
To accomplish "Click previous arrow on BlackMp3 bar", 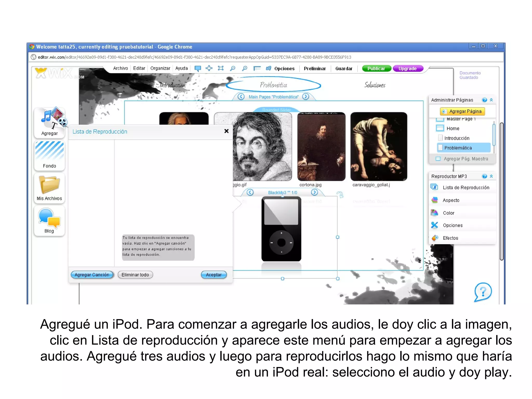I will tap(250, 192).
